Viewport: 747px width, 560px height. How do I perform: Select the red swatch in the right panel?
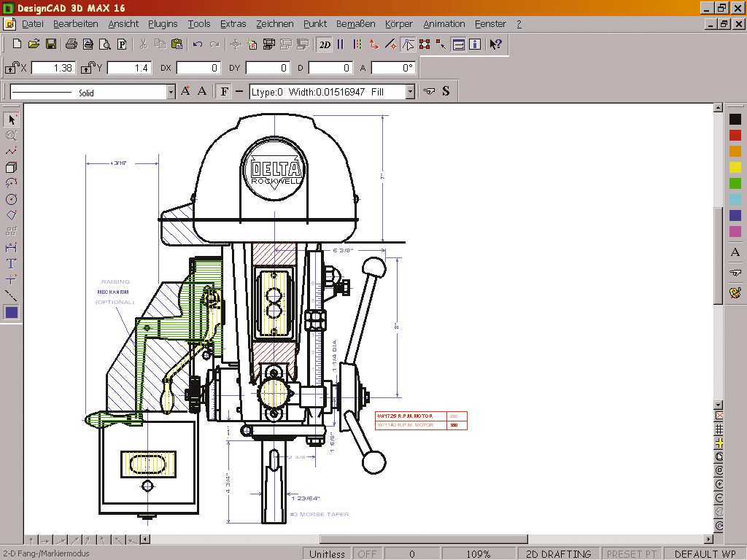click(x=735, y=135)
